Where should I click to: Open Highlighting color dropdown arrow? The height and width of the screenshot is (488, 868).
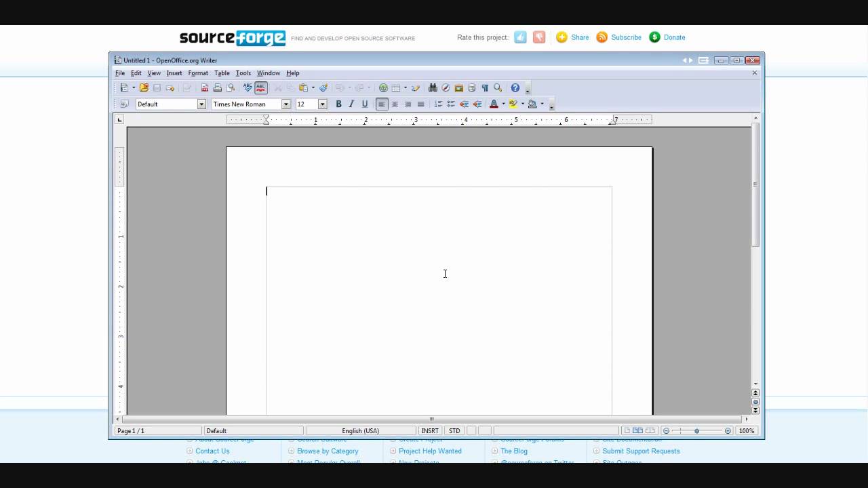522,104
